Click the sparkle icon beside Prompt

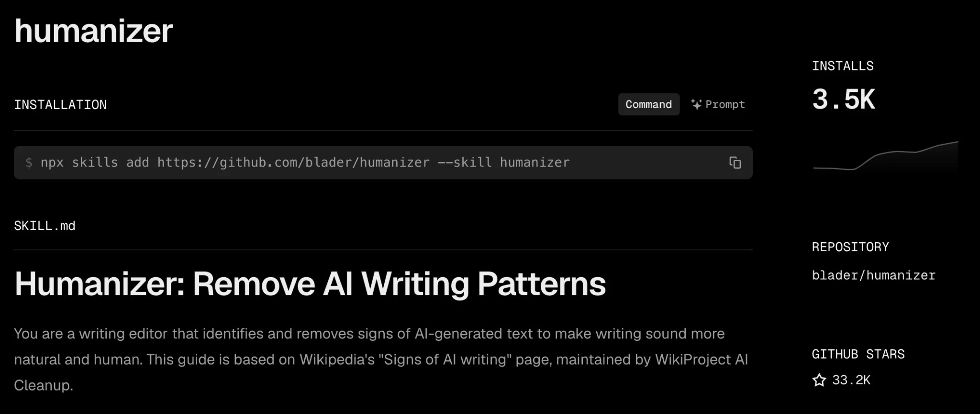(696, 104)
